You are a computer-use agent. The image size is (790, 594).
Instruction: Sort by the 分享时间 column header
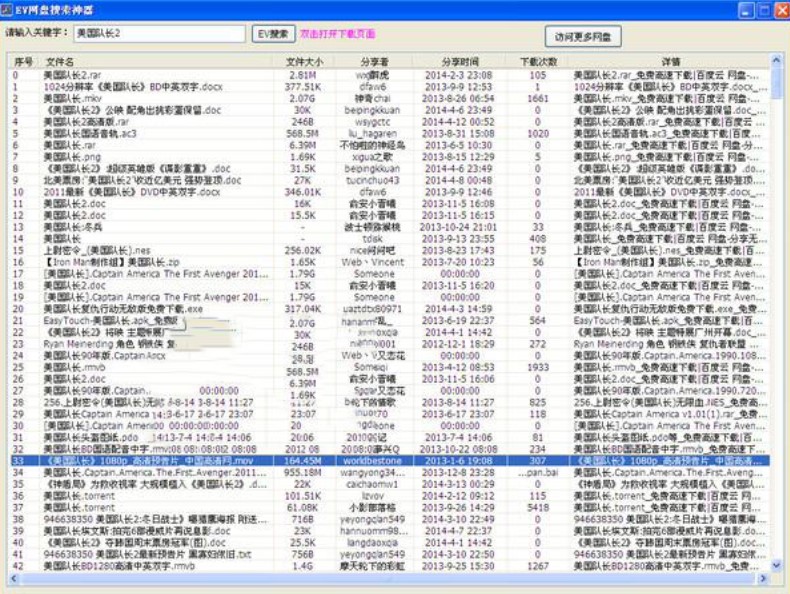pyautogui.click(x=460, y=61)
